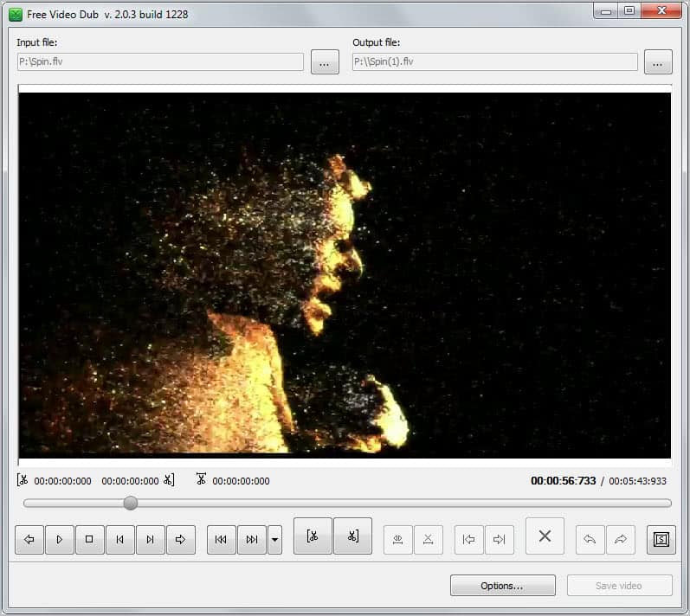Jump to previous keyframe

(222, 540)
